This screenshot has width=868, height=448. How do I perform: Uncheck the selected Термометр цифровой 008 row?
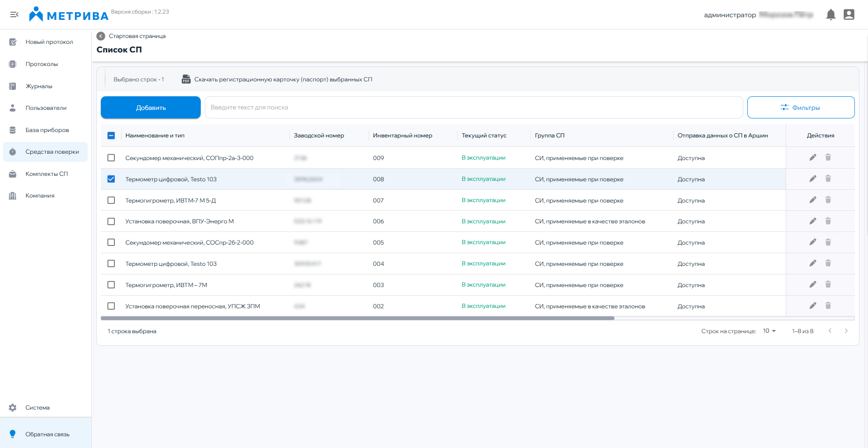click(x=111, y=179)
